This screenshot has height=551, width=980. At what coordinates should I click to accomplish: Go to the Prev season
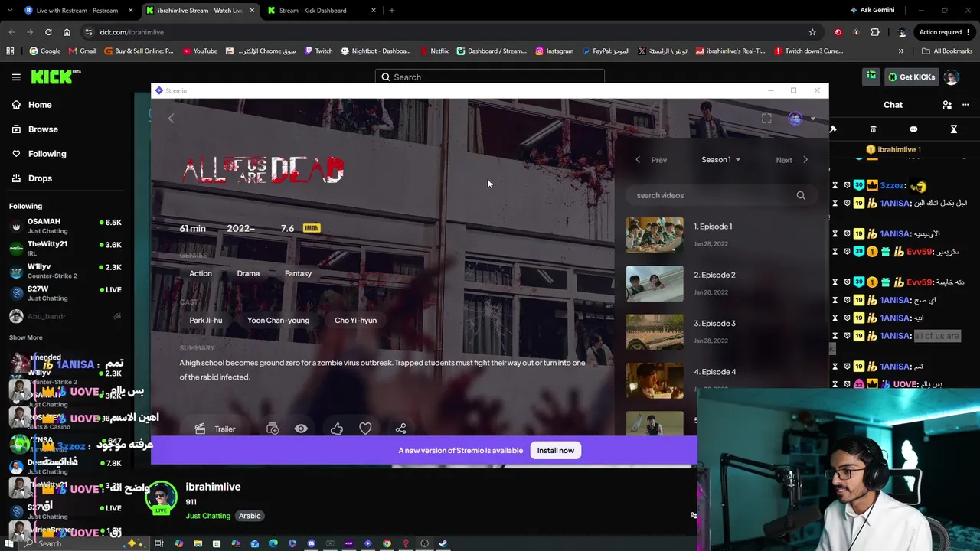pos(652,160)
